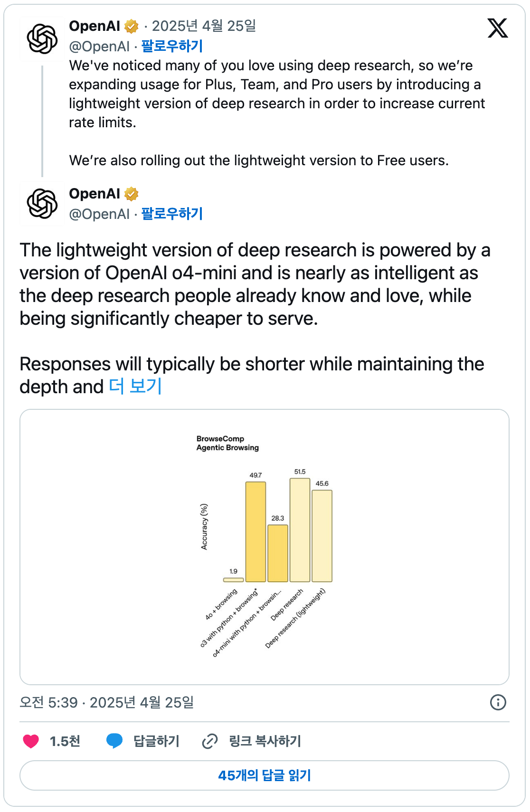This screenshot has height=812, width=530.
Task: Like the tweet with the heart icon
Action: [x=31, y=741]
